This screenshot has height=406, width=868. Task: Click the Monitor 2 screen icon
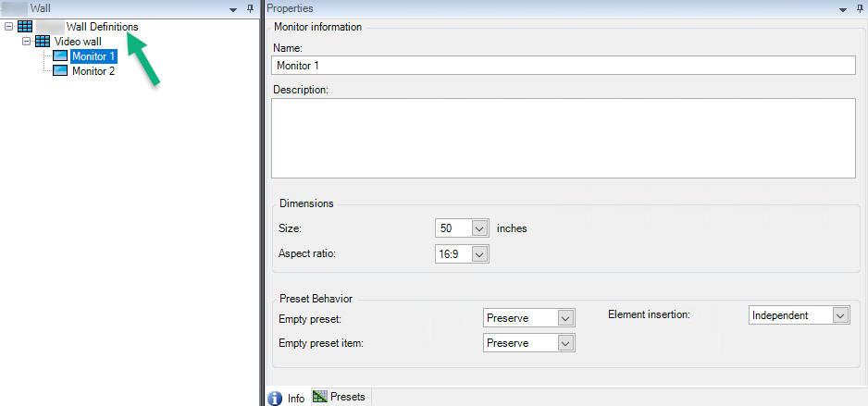tap(60, 71)
